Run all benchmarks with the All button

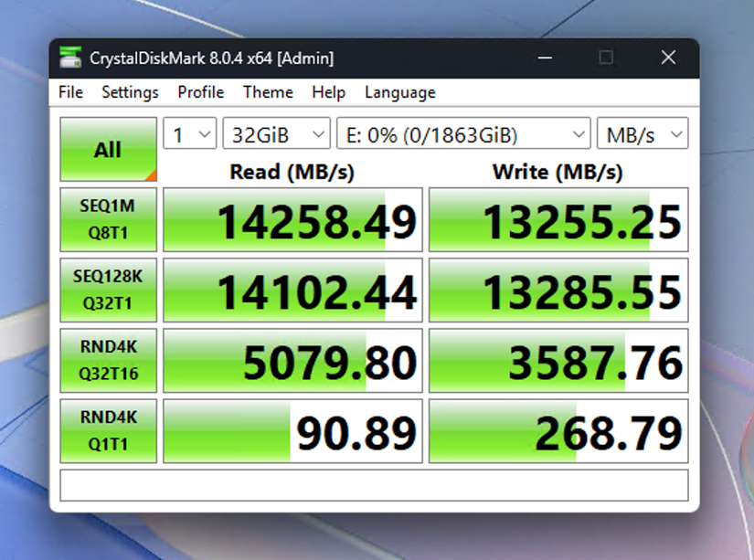point(108,149)
